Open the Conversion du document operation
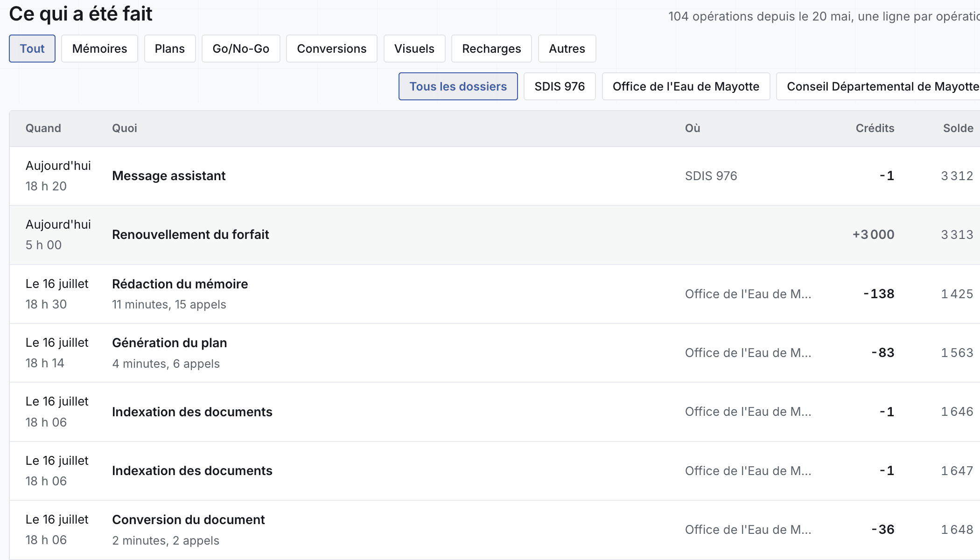Viewport: 980px width, 560px height. click(495, 530)
